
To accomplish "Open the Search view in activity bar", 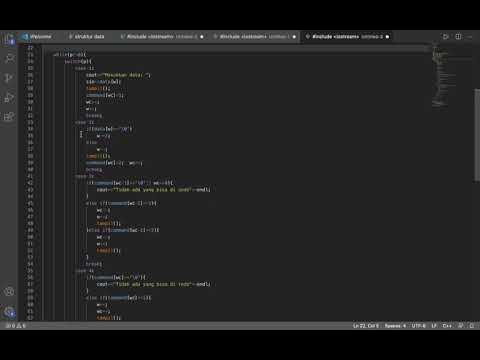I will [x=9, y=58].
